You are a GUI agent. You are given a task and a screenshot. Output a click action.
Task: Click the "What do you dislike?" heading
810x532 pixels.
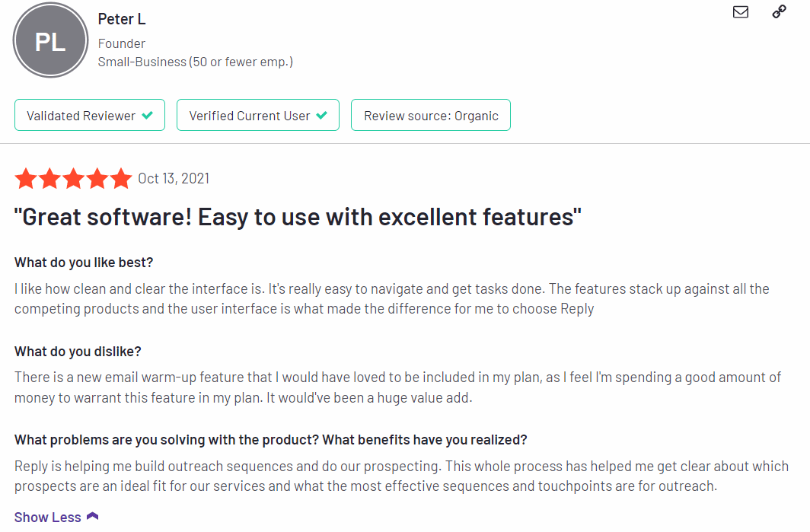tap(78, 352)
